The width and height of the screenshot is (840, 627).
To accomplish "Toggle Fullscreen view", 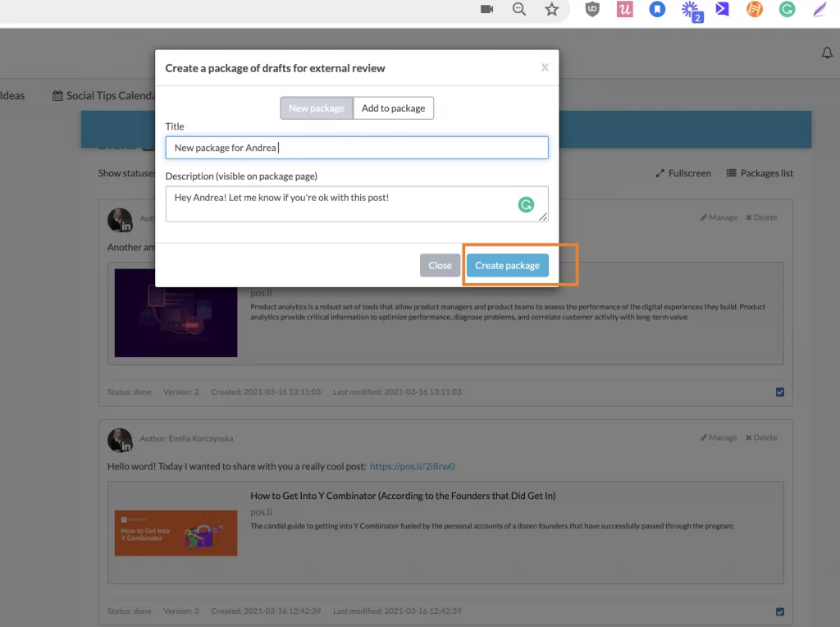I will pos(683,173).
